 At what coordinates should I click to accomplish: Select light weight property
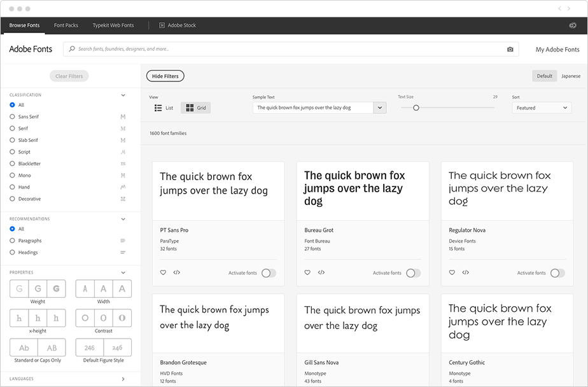coord(19,289)
